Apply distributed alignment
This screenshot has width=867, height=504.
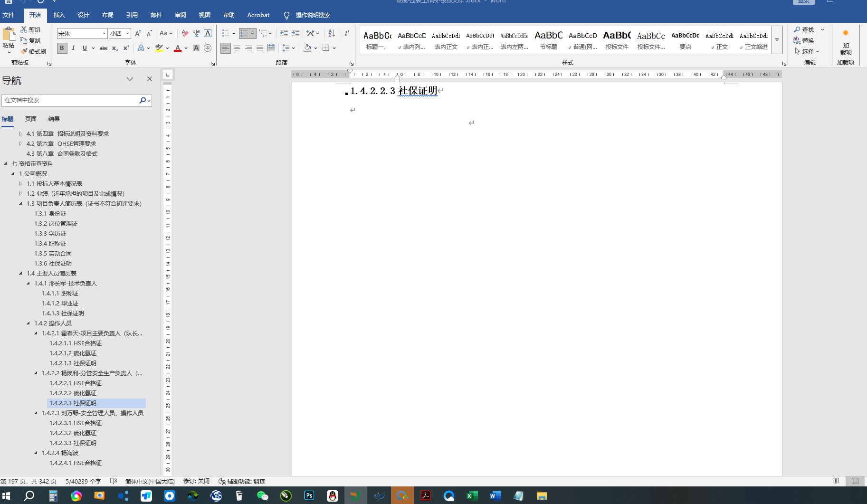pyautogui.click(x=271, y=48)
